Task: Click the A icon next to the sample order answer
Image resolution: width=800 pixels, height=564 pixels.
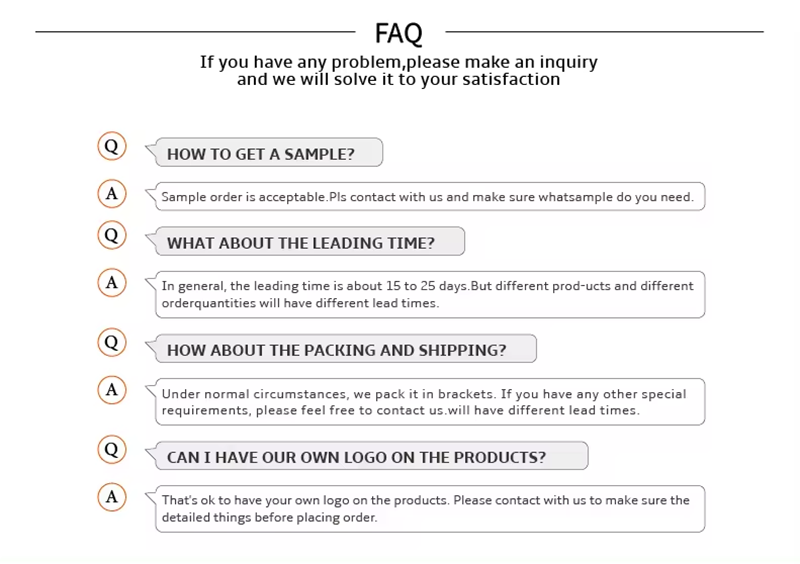Action: click(111, 193)
